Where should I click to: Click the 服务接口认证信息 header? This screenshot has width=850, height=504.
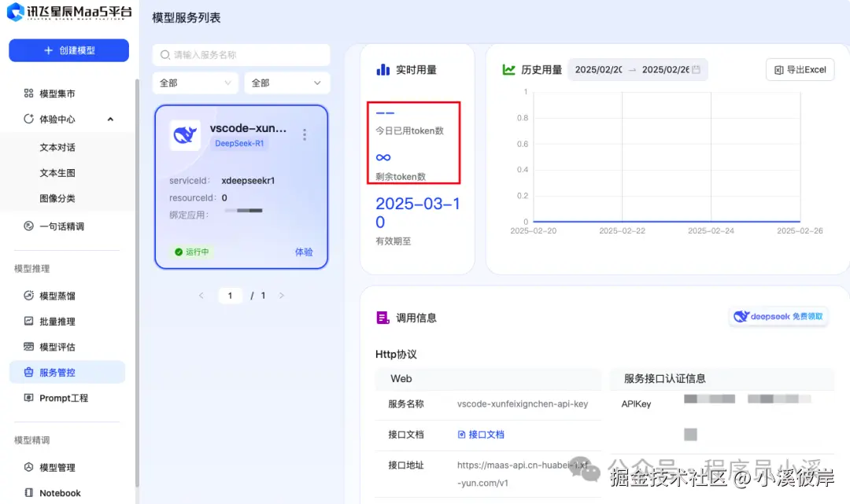pyautogui.click(x=664, y=378)
